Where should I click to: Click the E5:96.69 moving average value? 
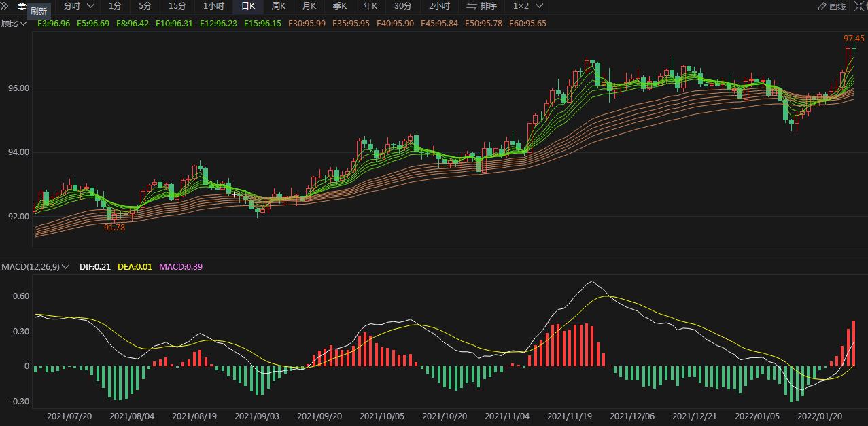point(93,23)
